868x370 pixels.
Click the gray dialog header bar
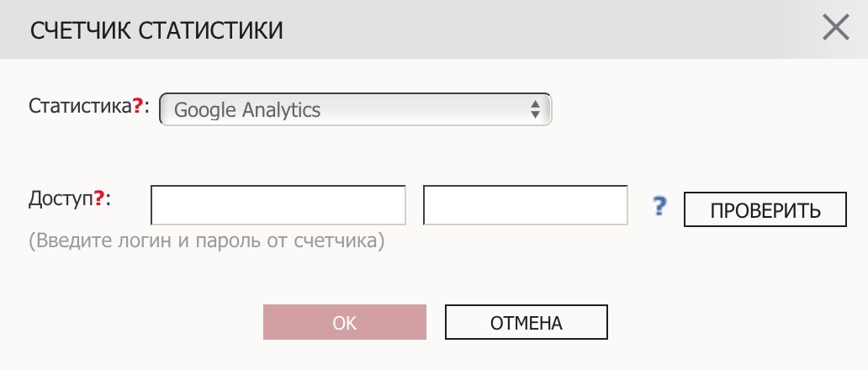pyautogui.click(x=434, y=29)
